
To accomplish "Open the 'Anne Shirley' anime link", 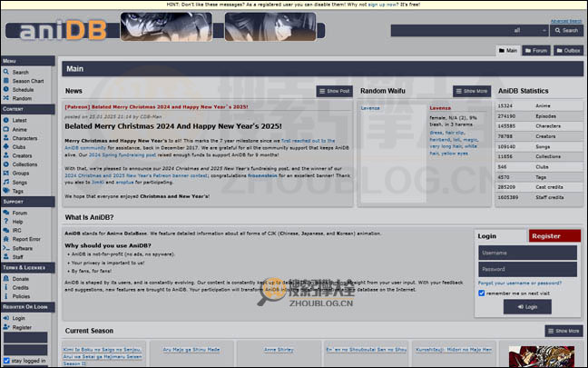I will [279, 349].
